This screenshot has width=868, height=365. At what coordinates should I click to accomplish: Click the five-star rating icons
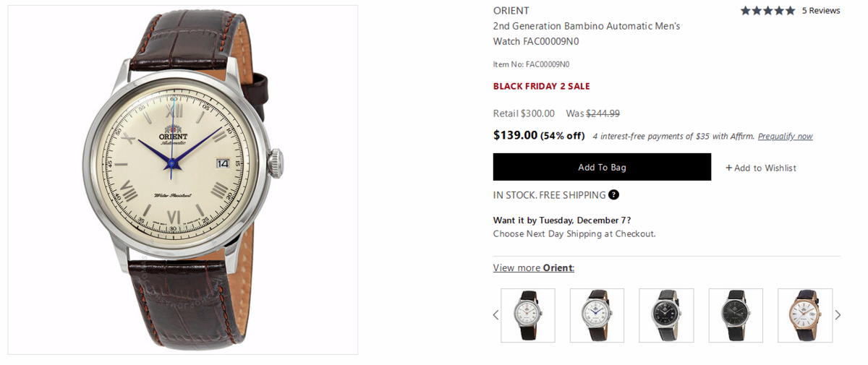(767, 11)
